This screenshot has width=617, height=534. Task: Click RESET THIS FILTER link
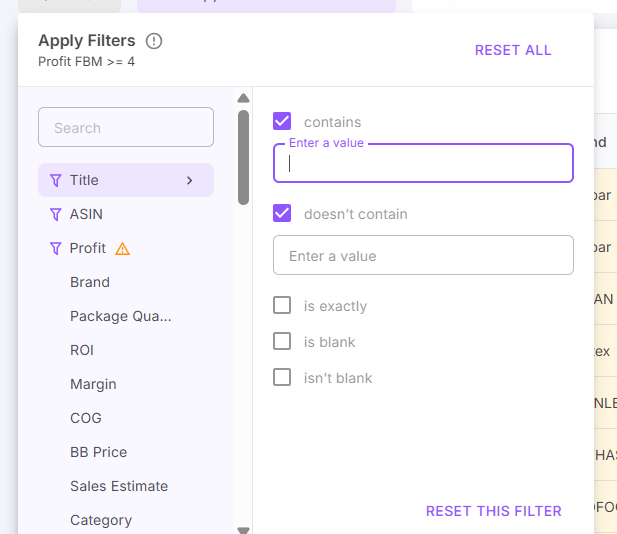(493, 511)
